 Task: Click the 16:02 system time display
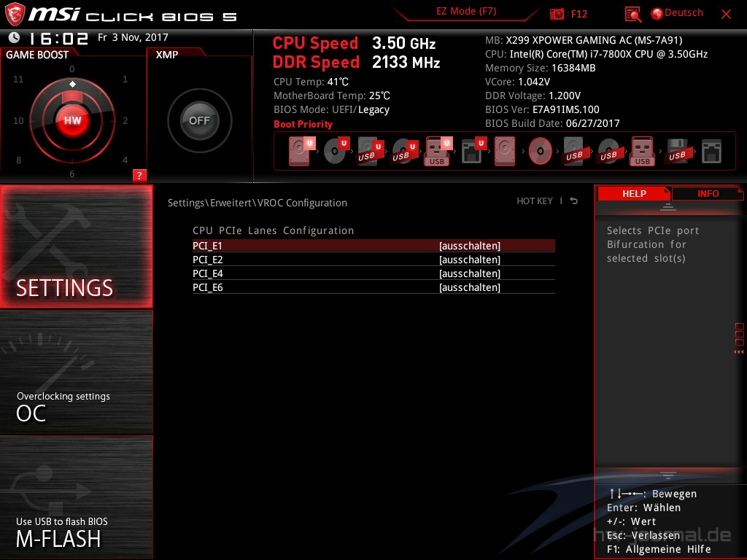(x=58, y=38)
